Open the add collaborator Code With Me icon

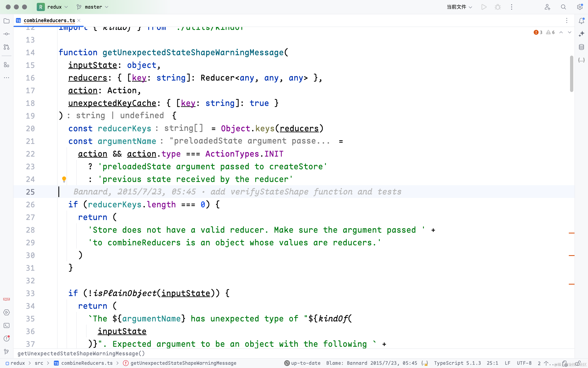coord(547,7)
